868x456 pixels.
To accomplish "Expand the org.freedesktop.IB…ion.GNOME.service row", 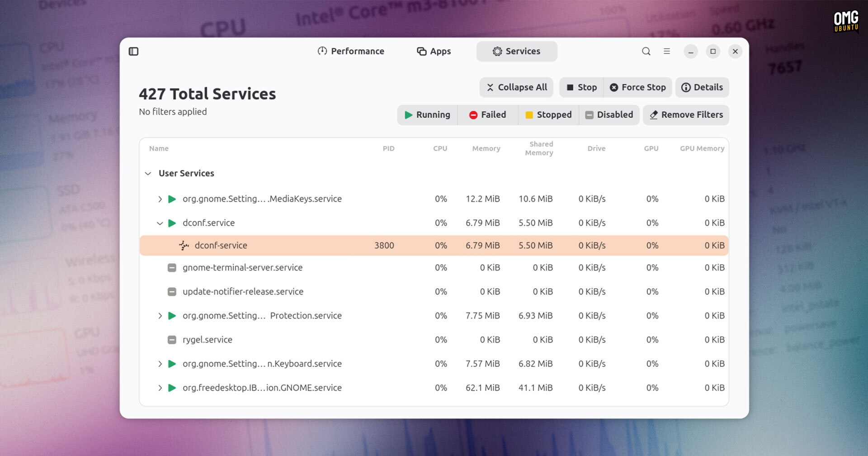I will coord(160,388).
